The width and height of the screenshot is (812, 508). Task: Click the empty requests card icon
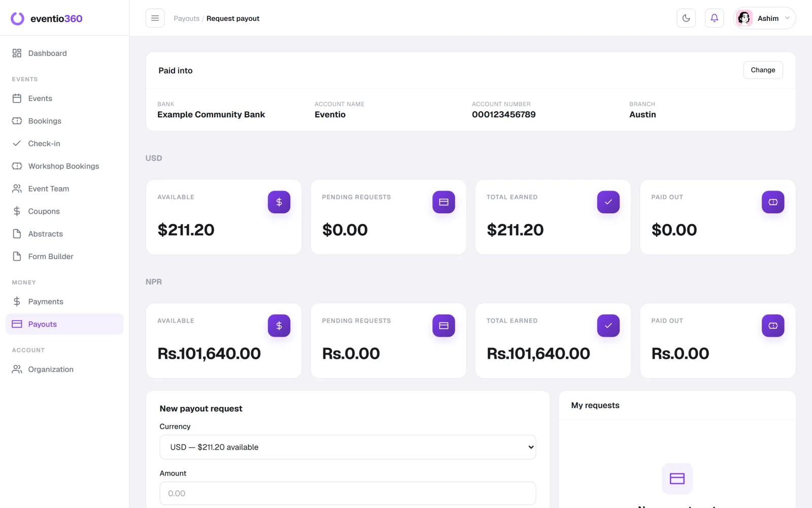pyautogui.click(x=677, y=479)
